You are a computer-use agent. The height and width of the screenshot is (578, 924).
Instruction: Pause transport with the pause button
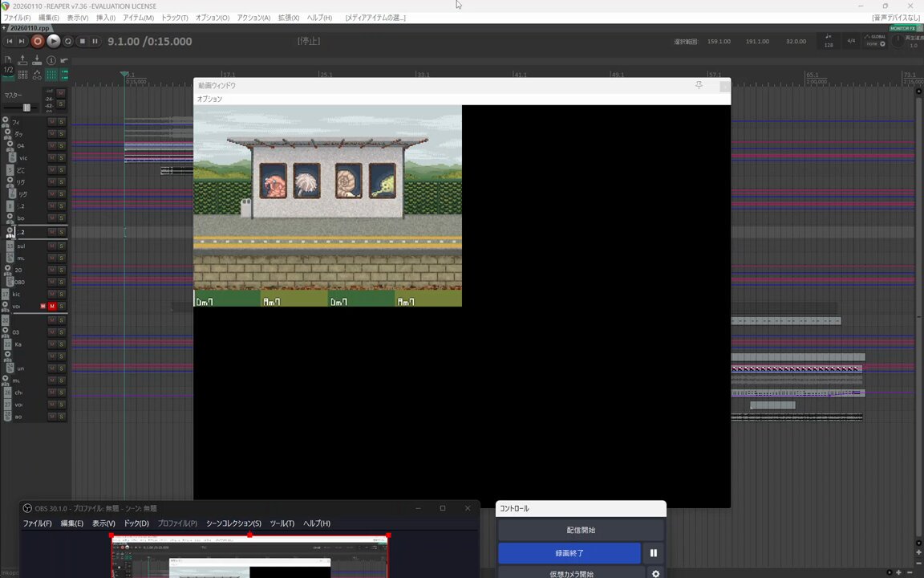pyautogui.click(x=95, y=41)
